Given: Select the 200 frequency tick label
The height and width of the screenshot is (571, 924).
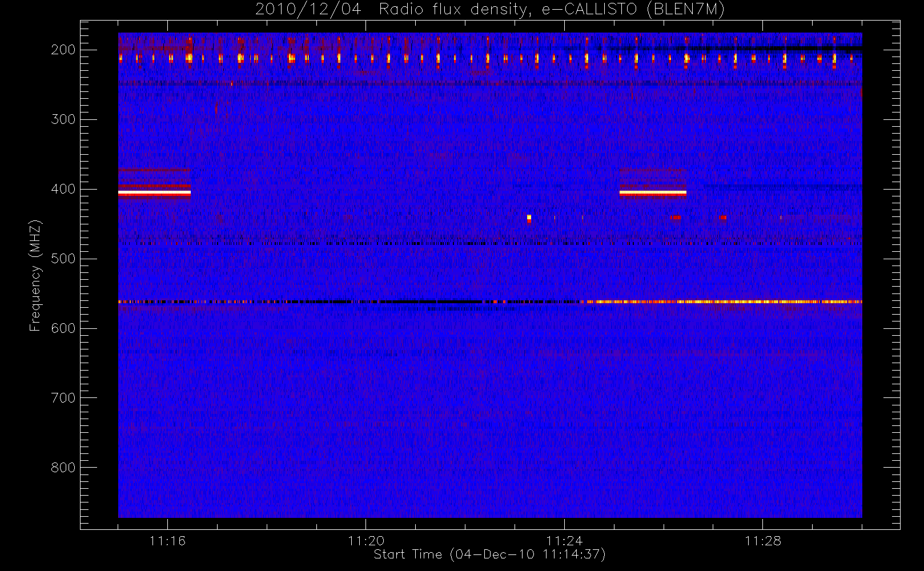Looking at the screenshot, I should point(63,50).
